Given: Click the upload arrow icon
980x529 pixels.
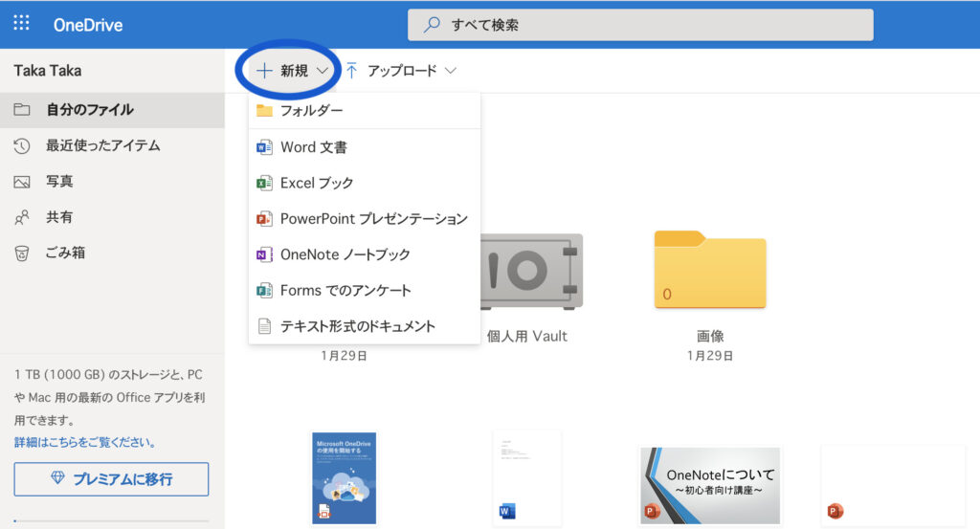Looking at the screenshot, I should 351,71.
